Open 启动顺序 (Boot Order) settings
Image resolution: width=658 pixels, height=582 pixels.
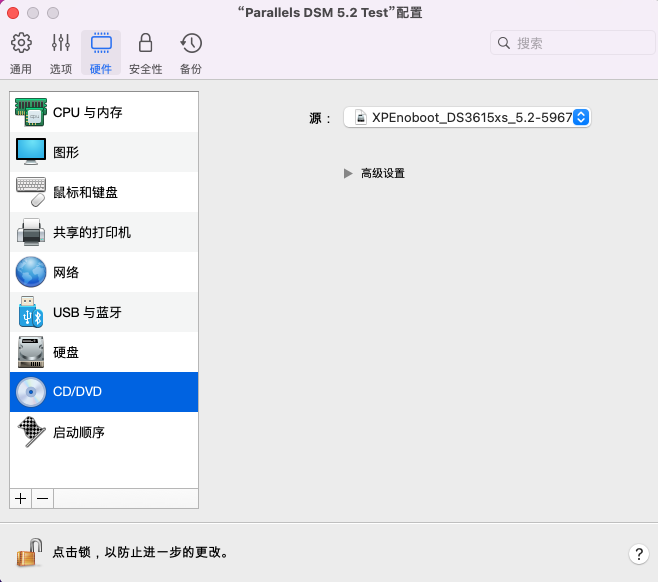coord(104,432)
